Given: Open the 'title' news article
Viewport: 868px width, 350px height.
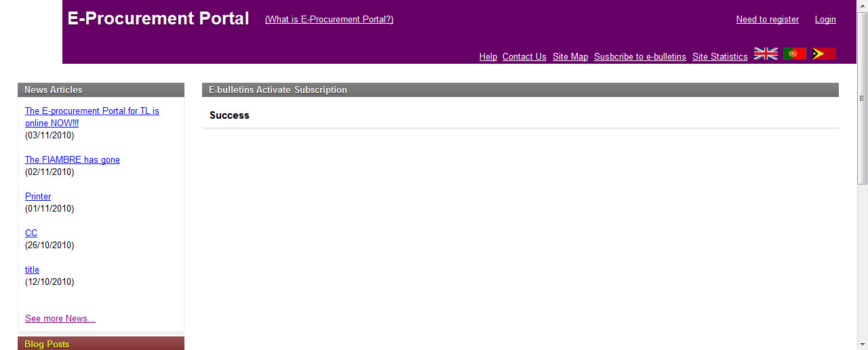Looking at the screenshot, I should 32,270.
